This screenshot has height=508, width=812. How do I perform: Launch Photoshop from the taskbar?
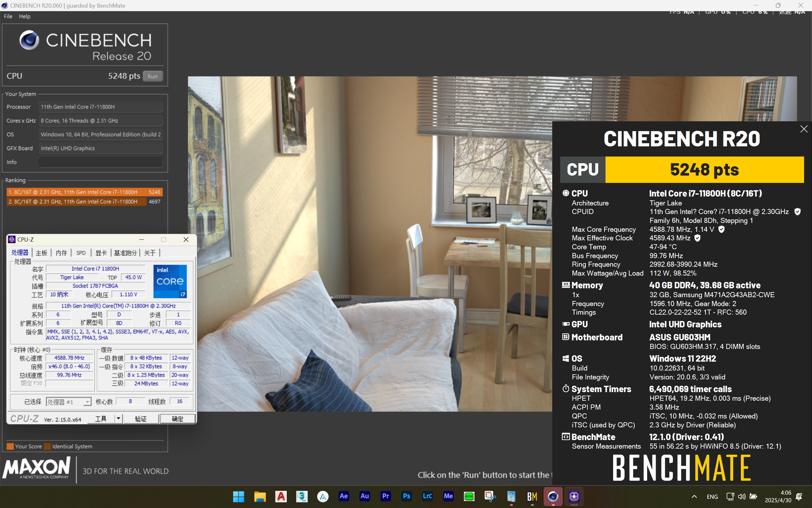point(406,496)
